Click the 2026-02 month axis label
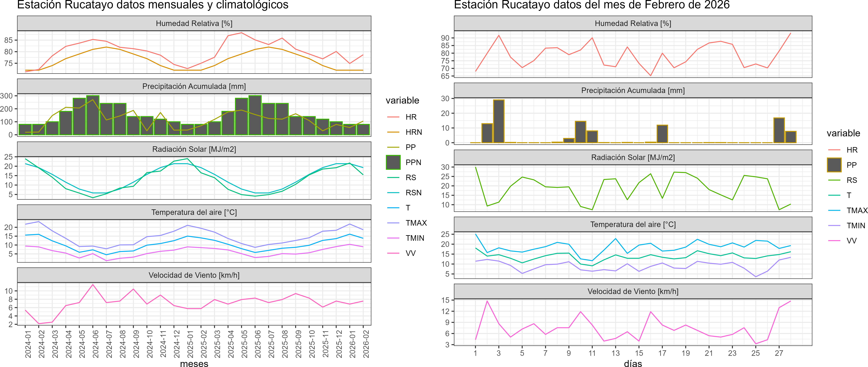 (x=366, y=344)
